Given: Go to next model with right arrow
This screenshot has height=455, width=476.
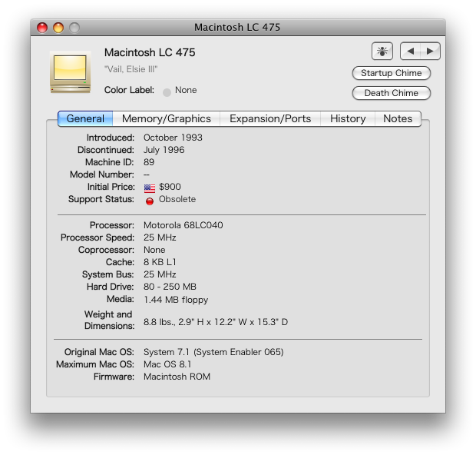Looking at the screenshot, I should [430, 51].
